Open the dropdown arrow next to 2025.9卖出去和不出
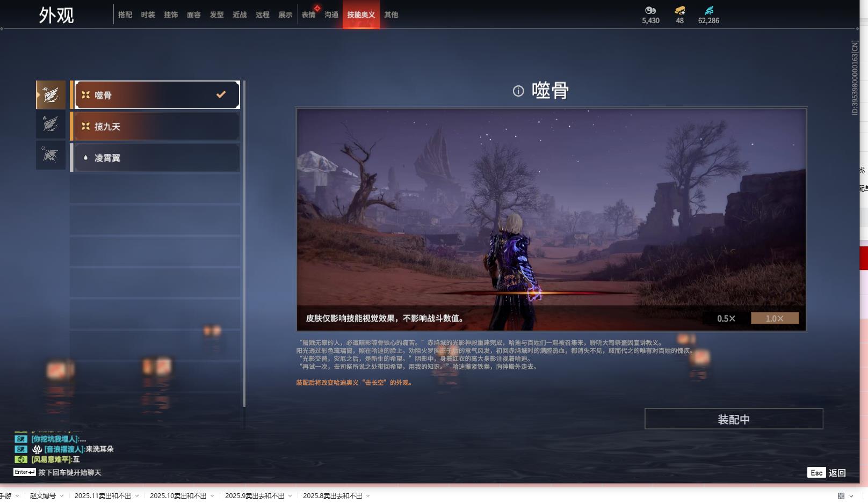This screenshot has width=868, height=504. [x=290, y=496]
